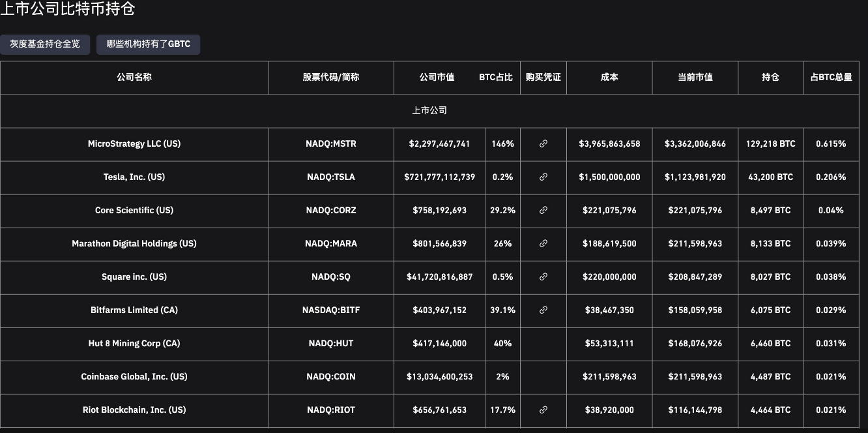
Task: Select the 当前市值 column header
Action: click(695, 77)
